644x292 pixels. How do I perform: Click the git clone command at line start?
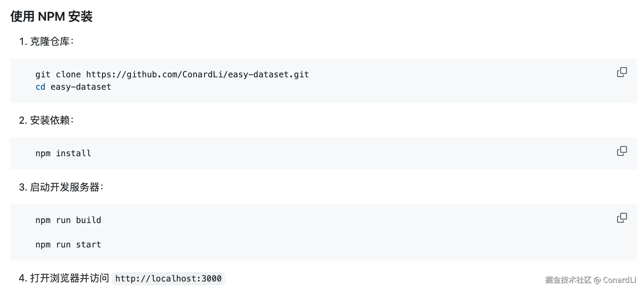[58, 75]
